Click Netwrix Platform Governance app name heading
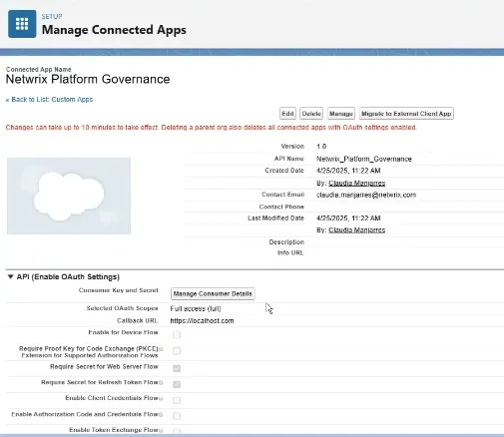The image size is (504, 437). pos(88,79)
